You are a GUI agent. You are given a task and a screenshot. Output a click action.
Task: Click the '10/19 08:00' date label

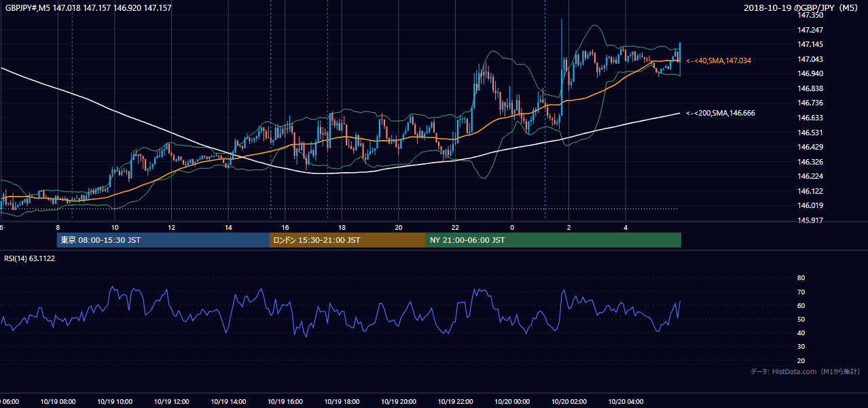[x=58, y=402]
